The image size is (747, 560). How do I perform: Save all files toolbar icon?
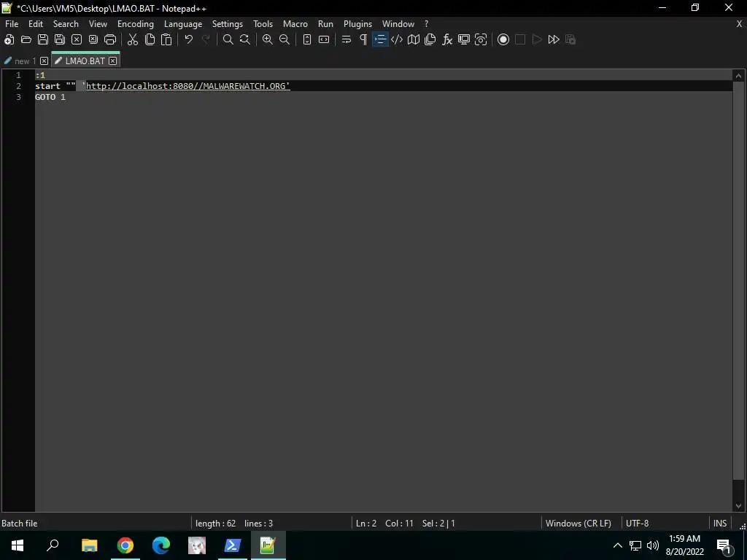click(60, 39)
